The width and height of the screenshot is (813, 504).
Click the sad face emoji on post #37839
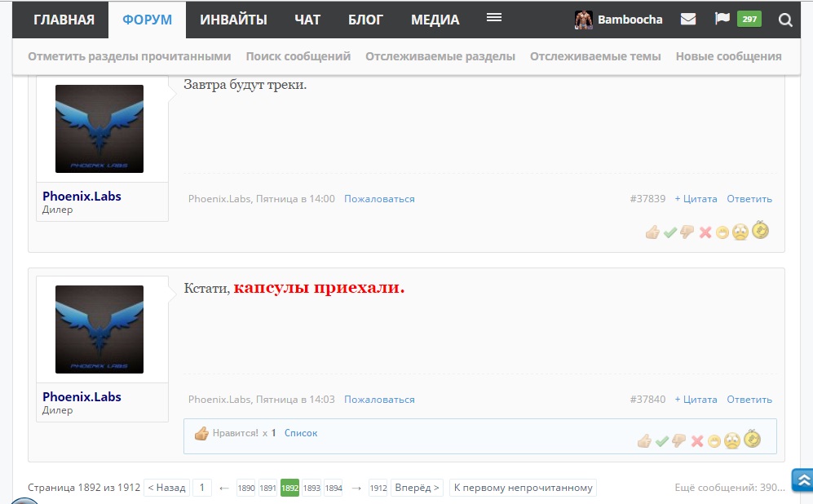click(740, 232)
